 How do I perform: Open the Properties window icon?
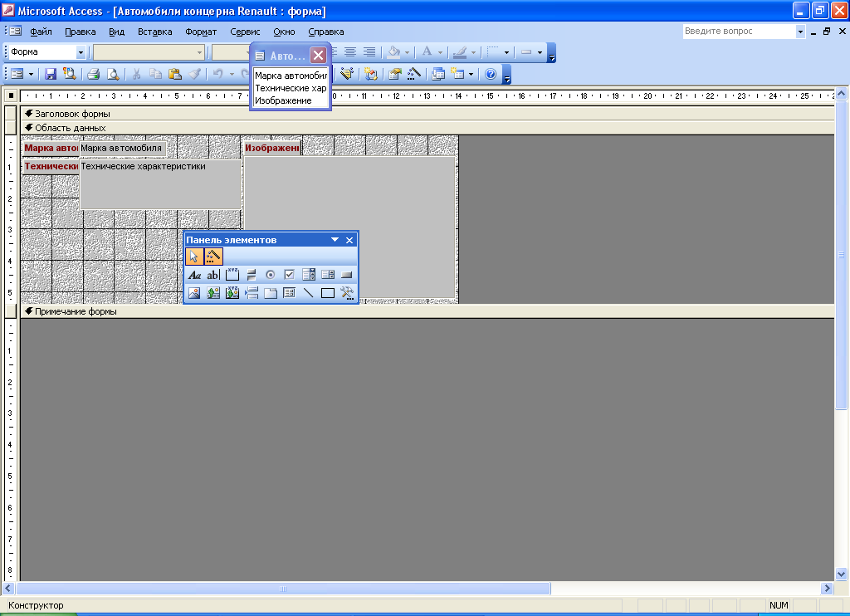(394, 74)
